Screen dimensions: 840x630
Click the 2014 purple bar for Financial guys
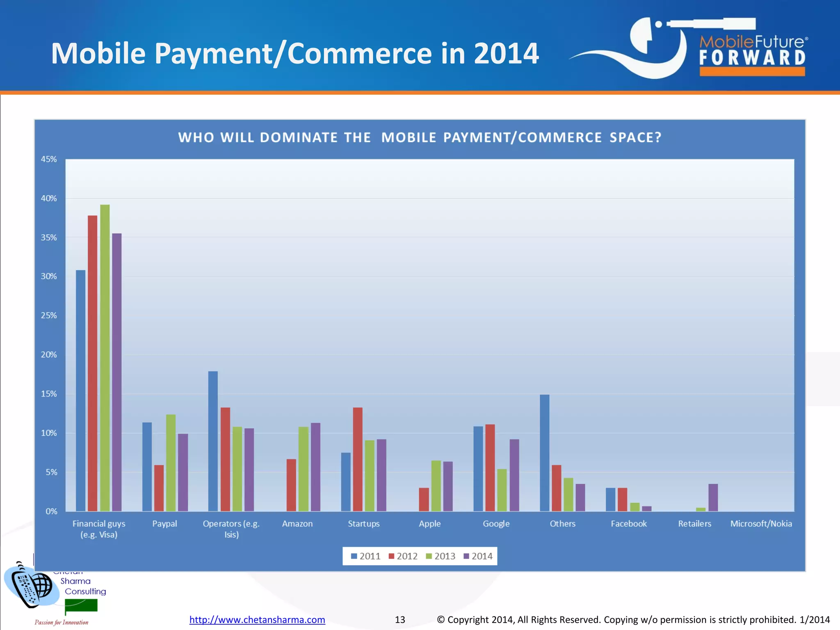coord(117,372)
